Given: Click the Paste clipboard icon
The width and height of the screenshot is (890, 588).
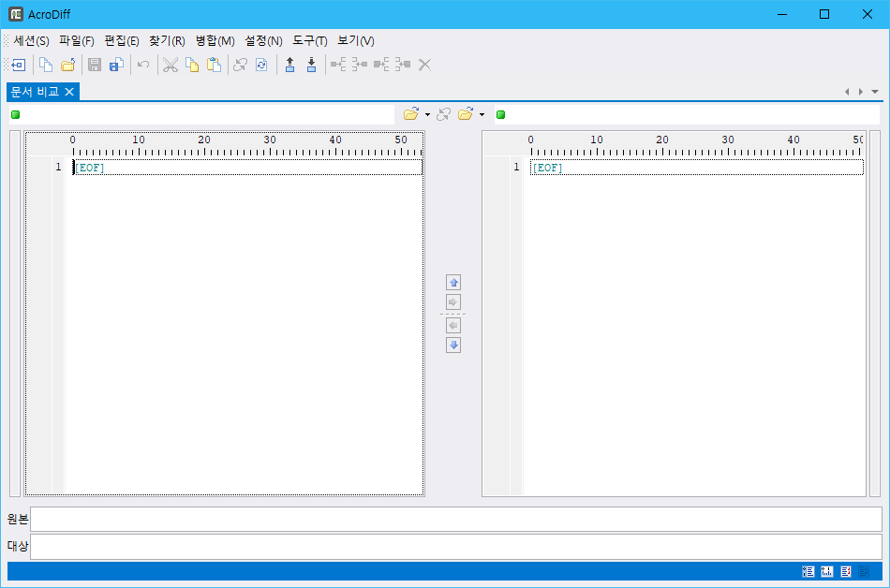Looking at the screenshot, I should coord(214,65).
